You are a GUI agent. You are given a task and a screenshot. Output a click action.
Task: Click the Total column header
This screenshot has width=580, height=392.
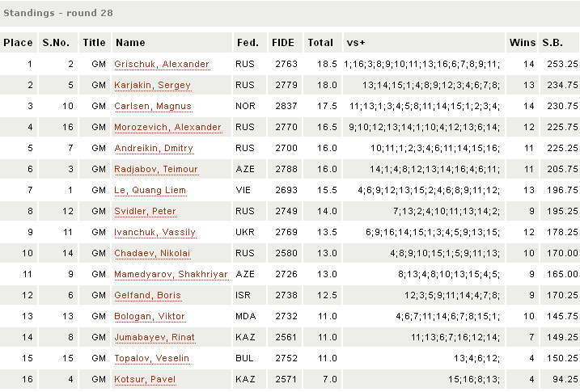pos(320,43)
